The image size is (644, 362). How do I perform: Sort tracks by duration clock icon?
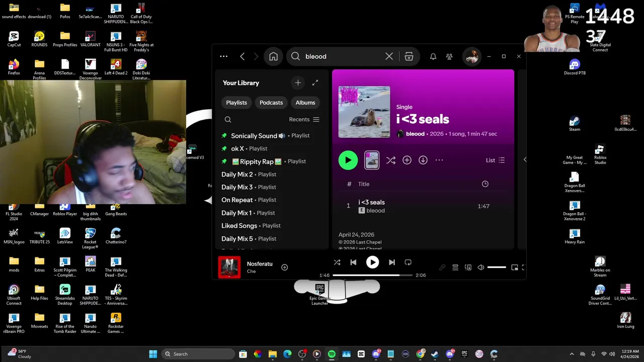click(485, 184)
